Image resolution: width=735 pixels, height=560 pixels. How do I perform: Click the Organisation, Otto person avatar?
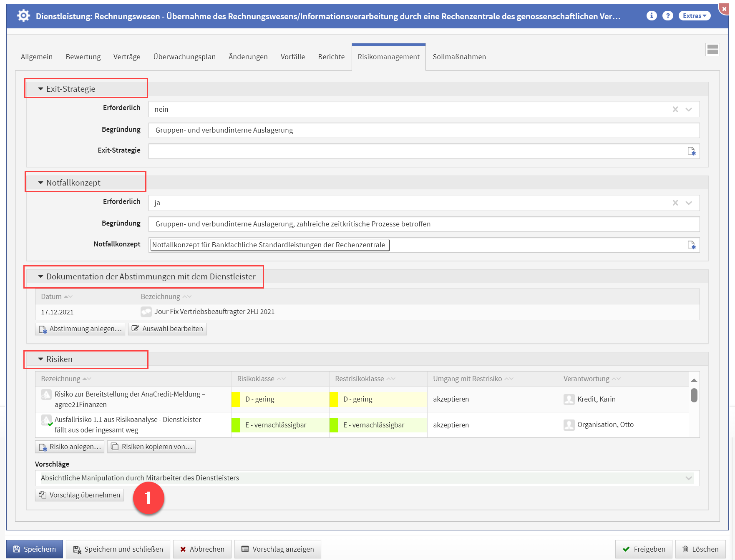click(x=569, y=424)
